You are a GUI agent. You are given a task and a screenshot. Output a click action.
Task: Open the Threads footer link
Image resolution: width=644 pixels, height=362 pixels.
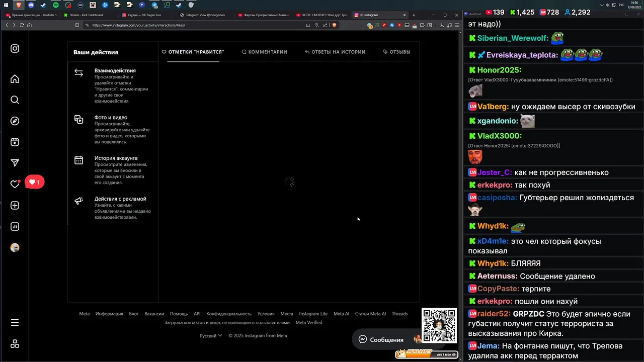click(399, 314)
